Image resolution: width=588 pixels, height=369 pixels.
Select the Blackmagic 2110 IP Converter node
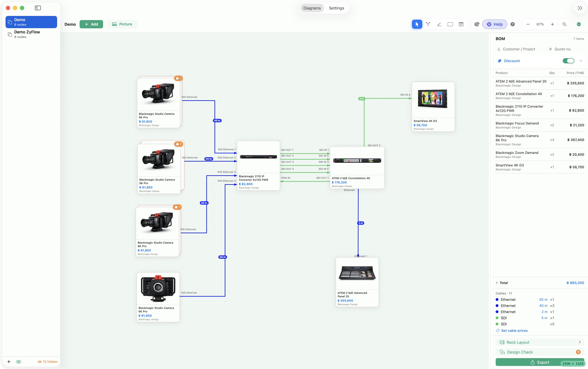click(258, 166)
